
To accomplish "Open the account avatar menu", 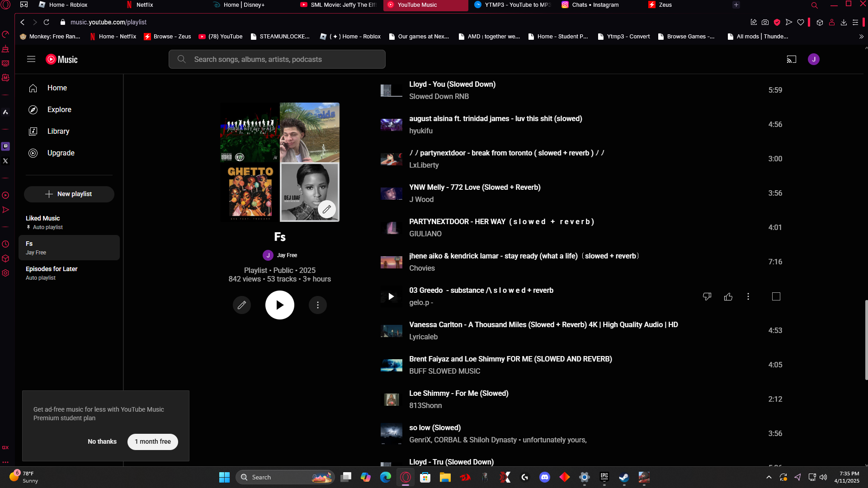I will coord(814,59).
